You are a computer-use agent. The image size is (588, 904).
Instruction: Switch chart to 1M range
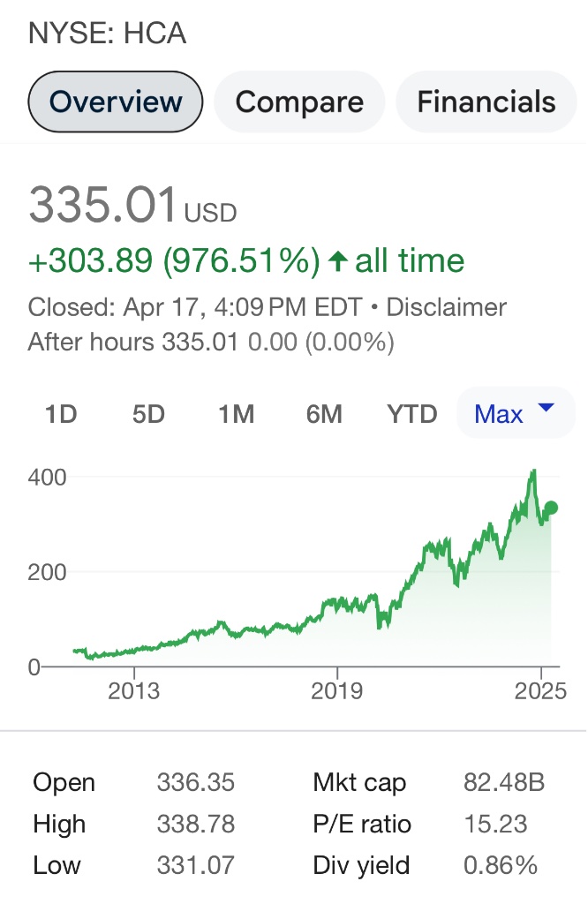coord(237,413)
